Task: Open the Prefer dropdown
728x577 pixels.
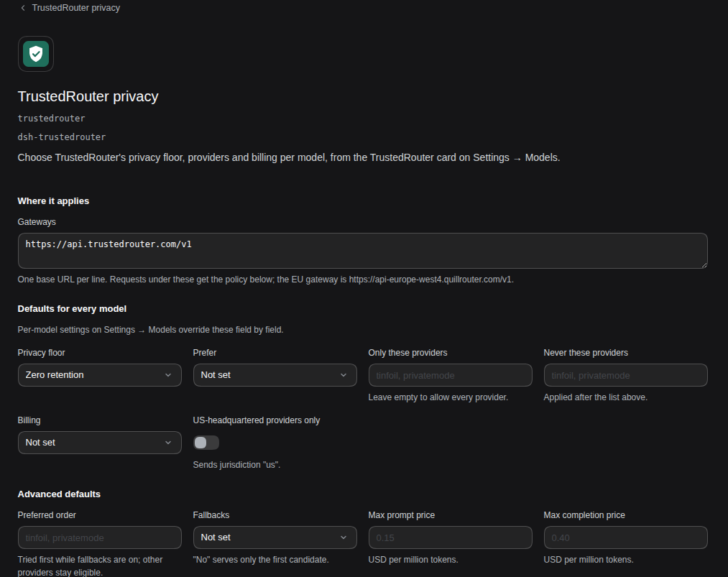Action: pos(275,375)
